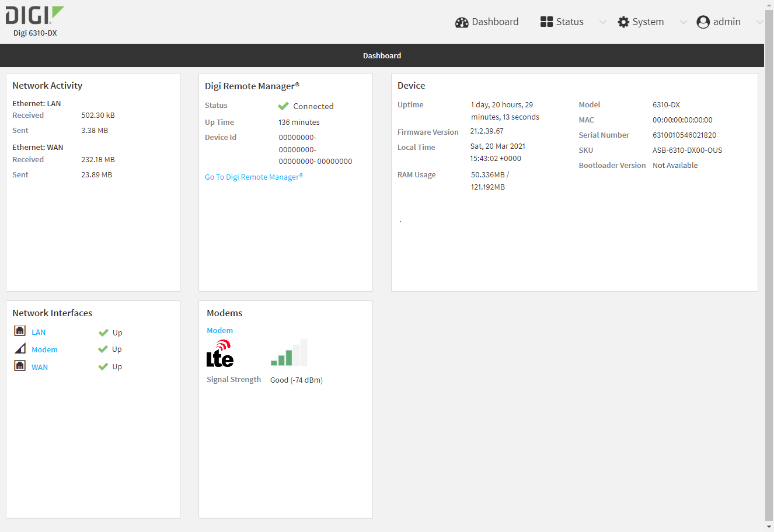Click the Modem signal triangle icon

pos(20,348)
